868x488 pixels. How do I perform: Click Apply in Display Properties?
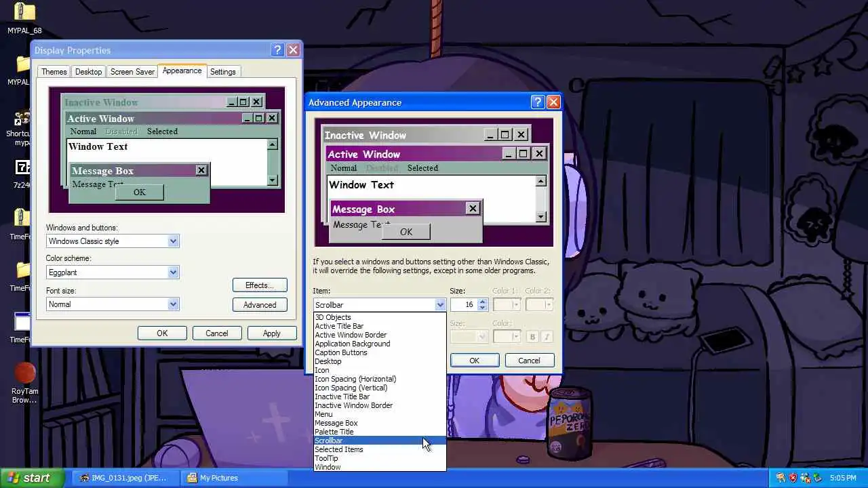tap(271, 333)
